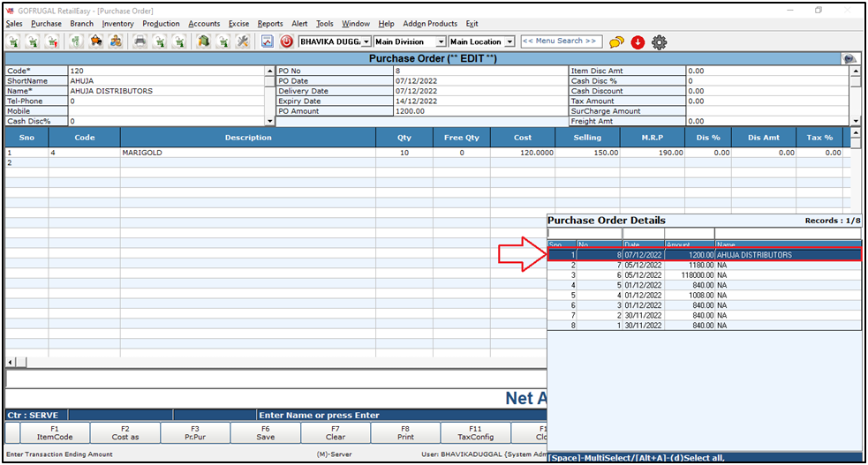Expand the BHAVIKA DUGGAL user dropdown
Viewport: 868px width, 465px height.
coord(366,41)
